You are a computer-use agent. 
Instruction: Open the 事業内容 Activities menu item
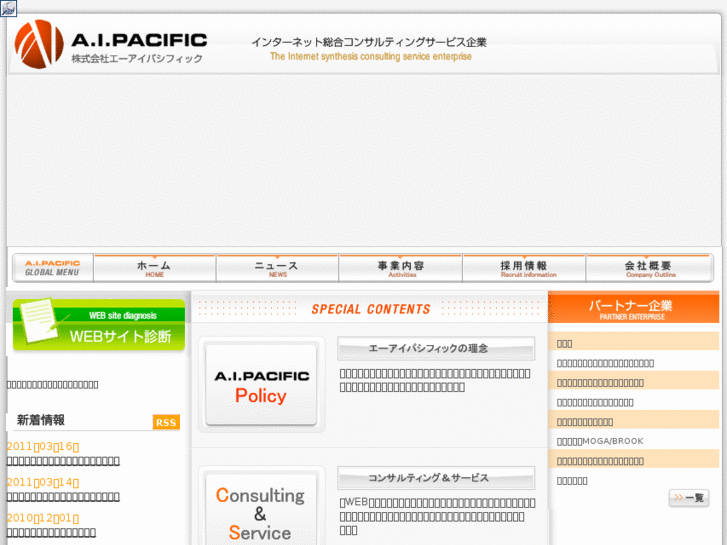(401, 268)
